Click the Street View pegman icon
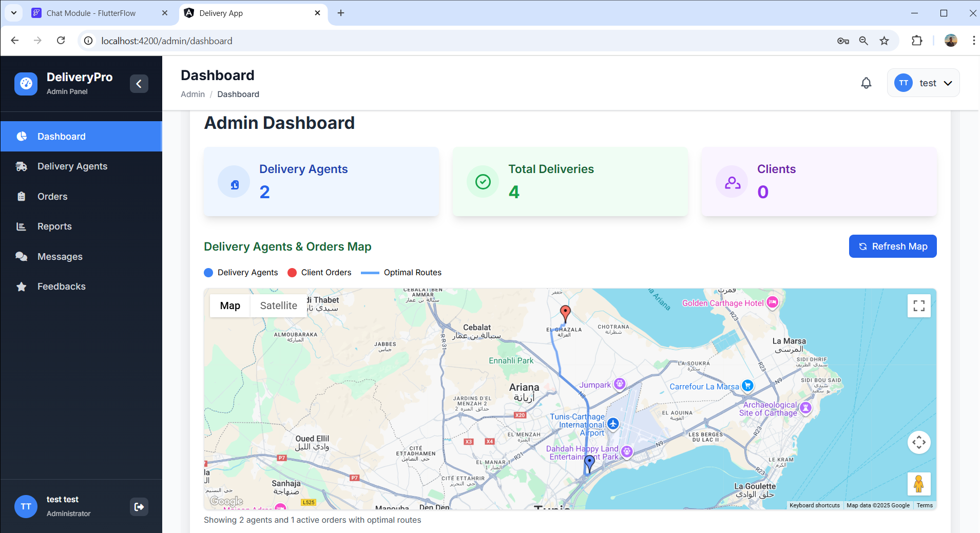The width and height of the screenshot is (980, 533). click(919, 484)
